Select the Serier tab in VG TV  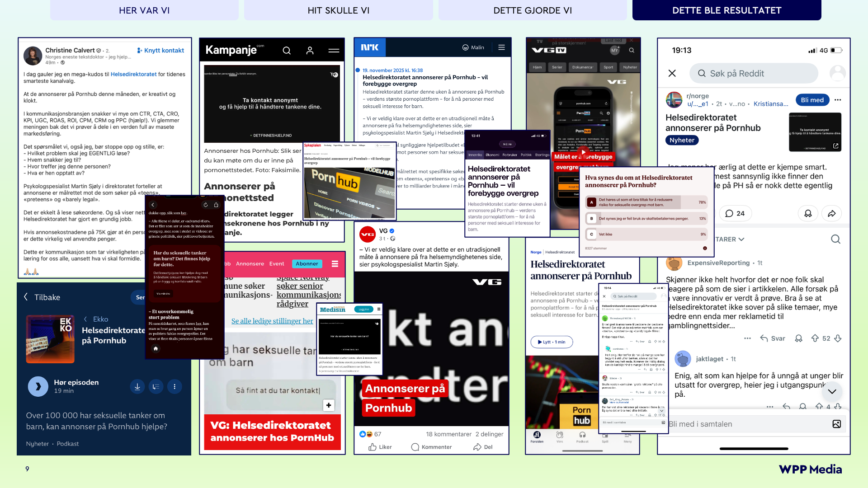point(557,67)
